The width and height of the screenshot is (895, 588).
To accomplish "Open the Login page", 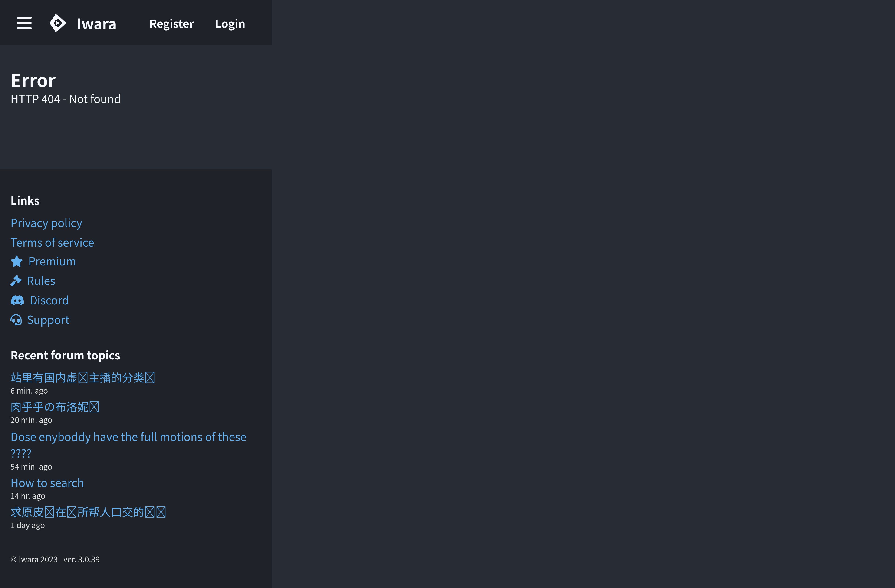I will pos(230,24).
